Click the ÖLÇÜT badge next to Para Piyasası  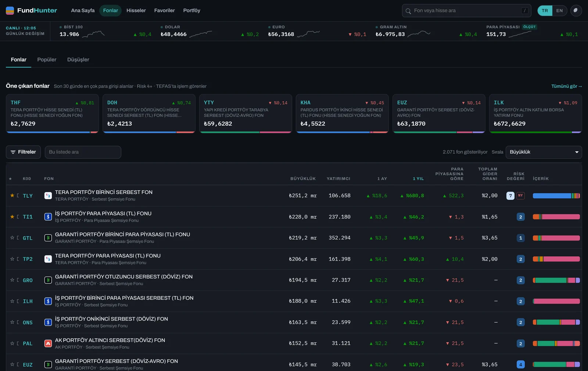[x=530, y=27]
